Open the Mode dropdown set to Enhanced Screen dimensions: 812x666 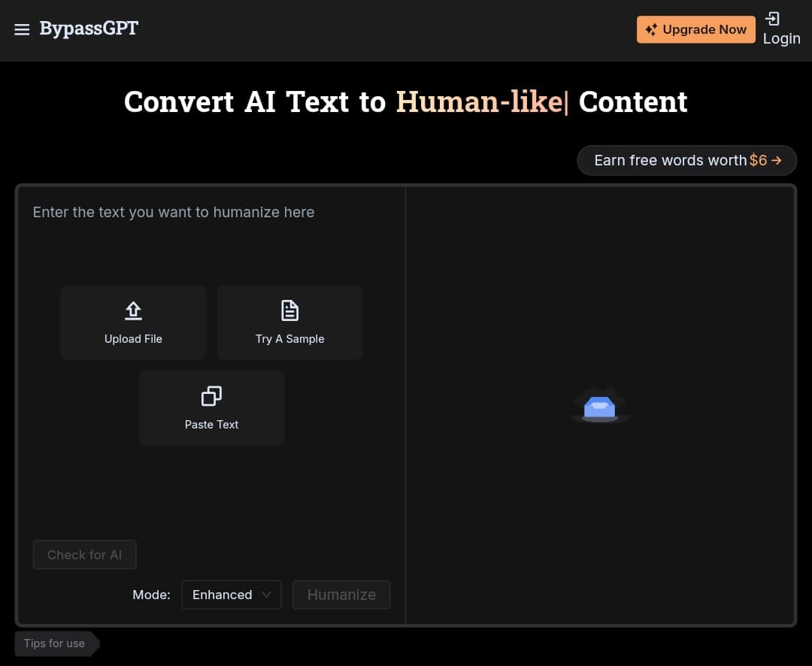point(232,595)
